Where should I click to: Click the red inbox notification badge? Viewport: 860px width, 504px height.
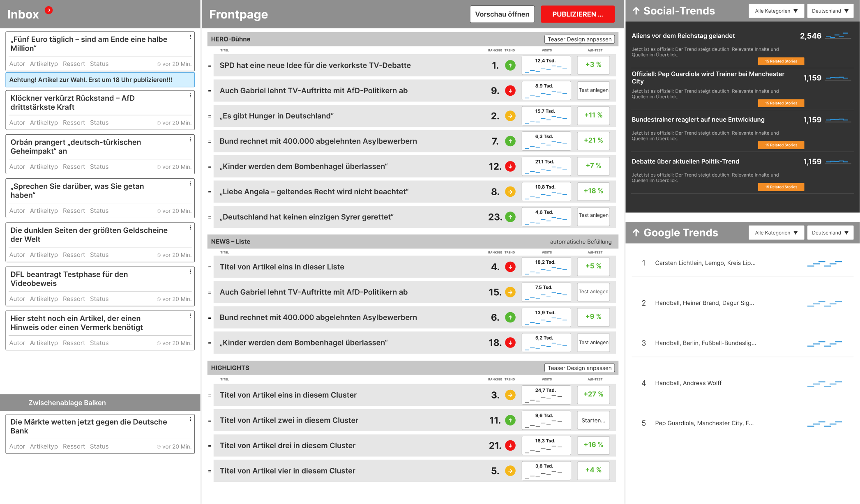pos(48,10)
